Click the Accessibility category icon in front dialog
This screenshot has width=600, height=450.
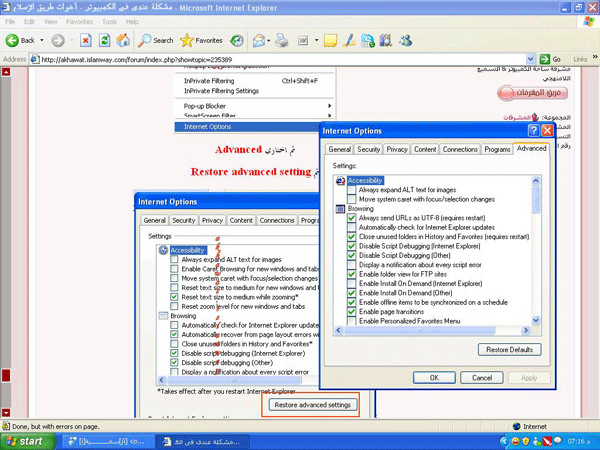(x=340, y=181)
